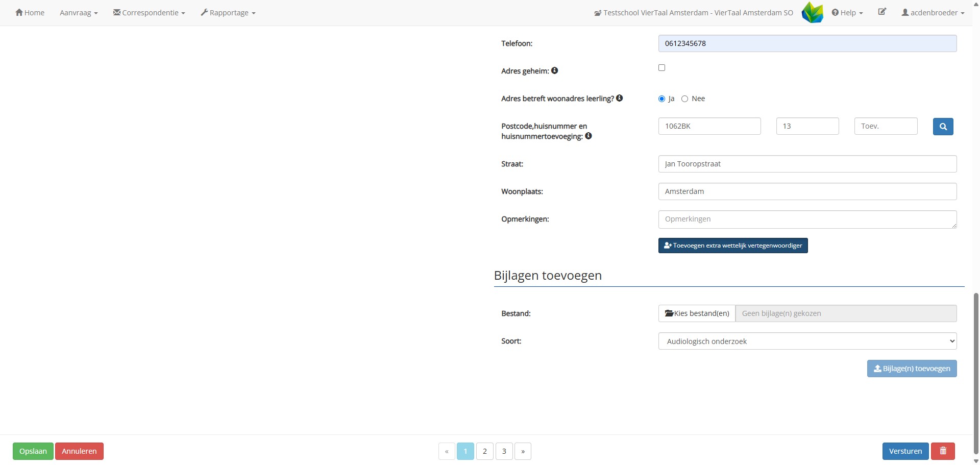
Task: Click the Telefoon input field
Action: 807,43
